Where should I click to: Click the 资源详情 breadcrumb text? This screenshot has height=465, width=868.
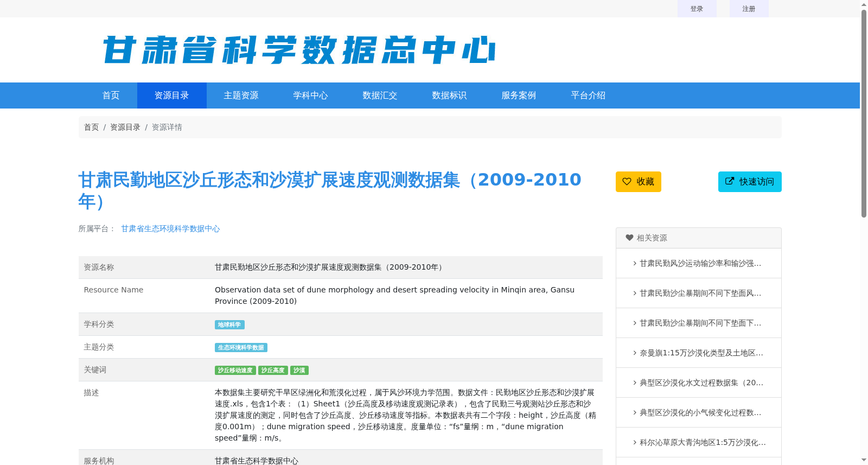click(x=167, y=127)
